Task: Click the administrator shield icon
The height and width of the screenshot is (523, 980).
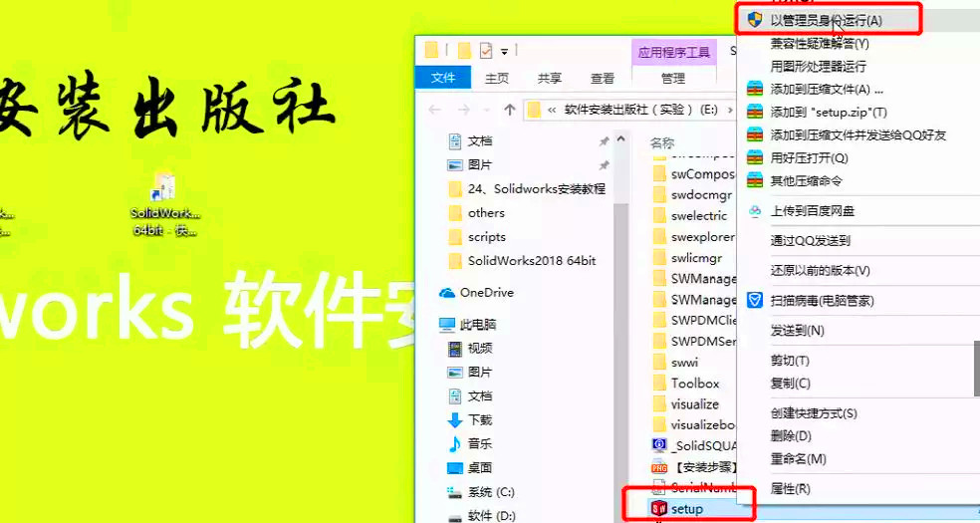Action: (755, 19)
